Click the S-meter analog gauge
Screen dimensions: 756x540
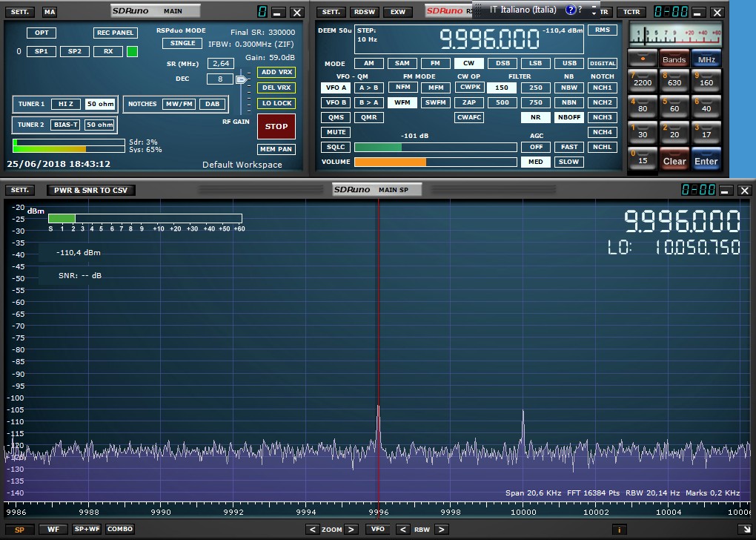tap(676, 34)
